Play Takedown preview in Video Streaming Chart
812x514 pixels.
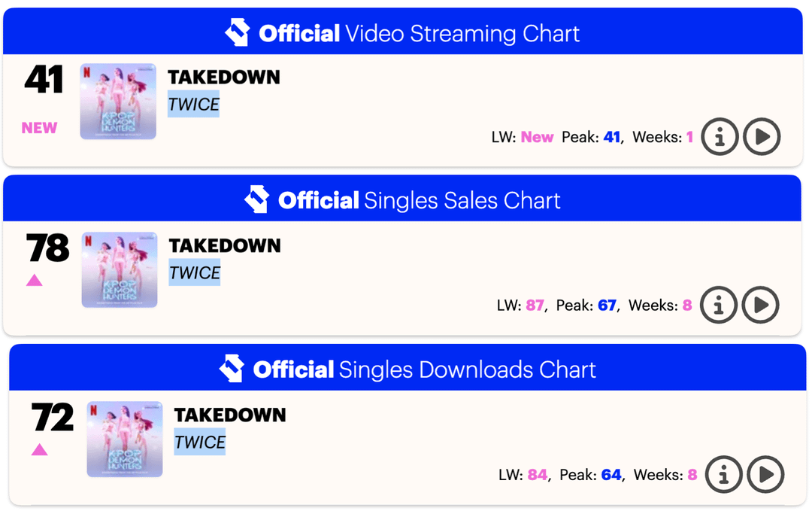tap(762, 137)
